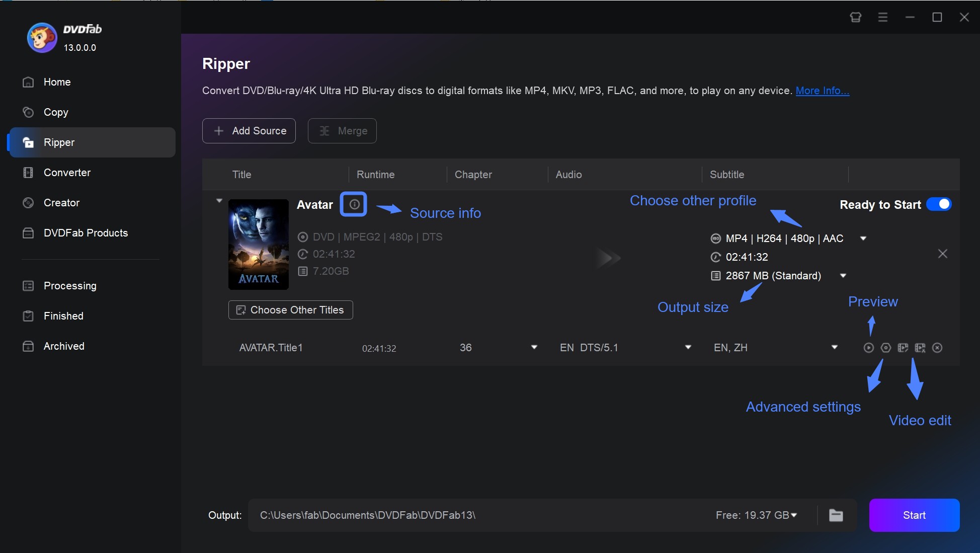
Task: Click the Merge tool icon
Action: tap(324, 130)
